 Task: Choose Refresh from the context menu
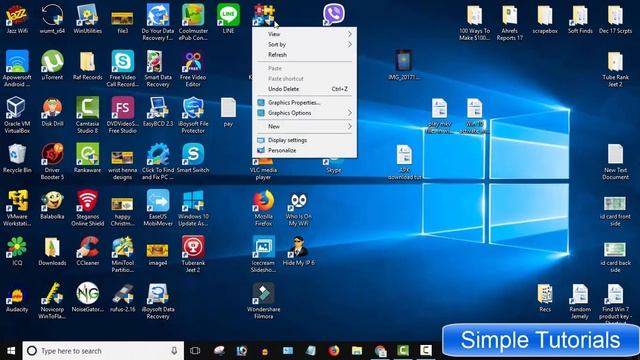tap(304, 54)
